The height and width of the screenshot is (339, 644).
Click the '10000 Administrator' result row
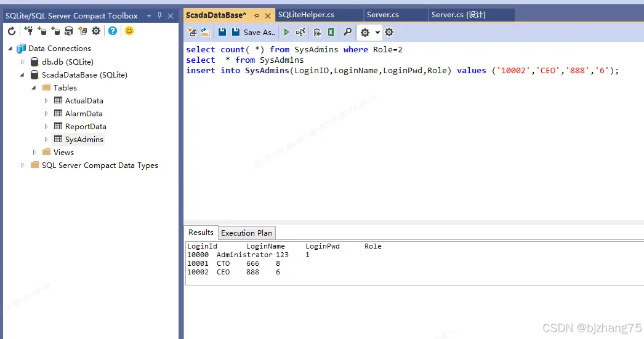pyautogui.click(x=249, y=255)
